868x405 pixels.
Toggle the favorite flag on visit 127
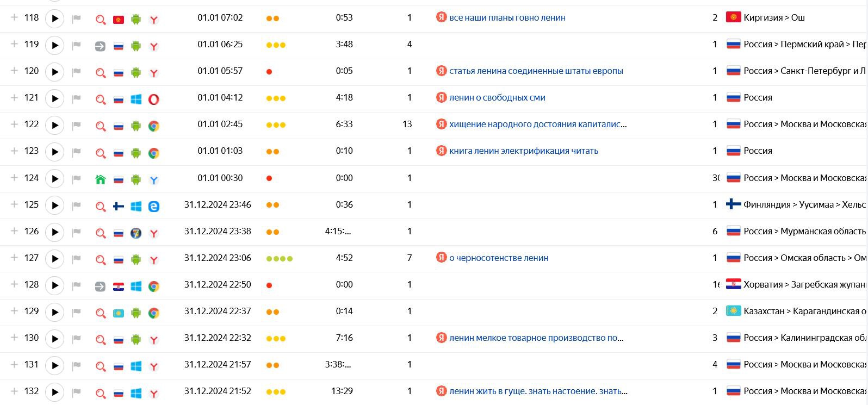[77, 259]
